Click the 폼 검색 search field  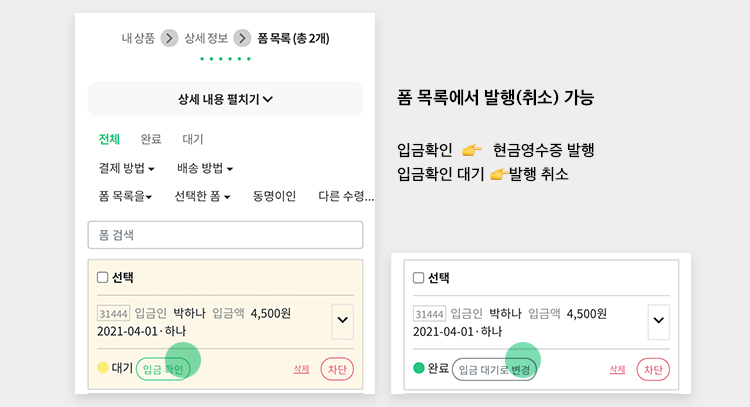pyautogui.click(x=225, y=235)
